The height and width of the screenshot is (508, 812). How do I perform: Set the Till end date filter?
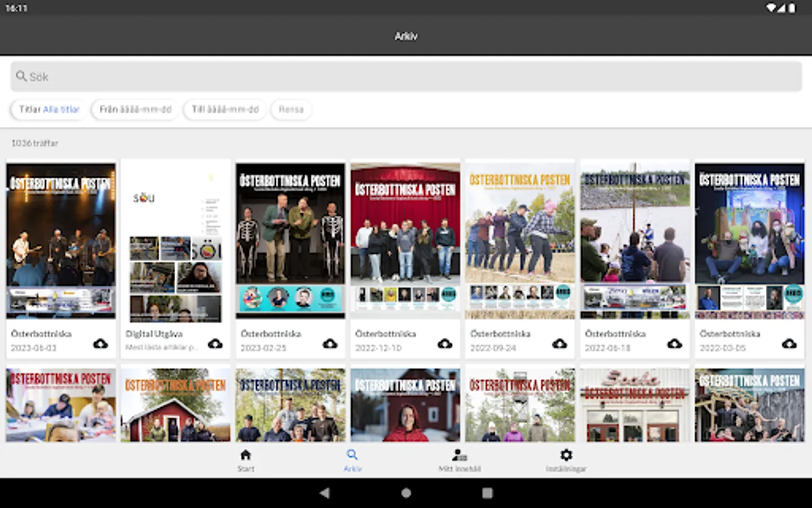click(x=225, y=110)
